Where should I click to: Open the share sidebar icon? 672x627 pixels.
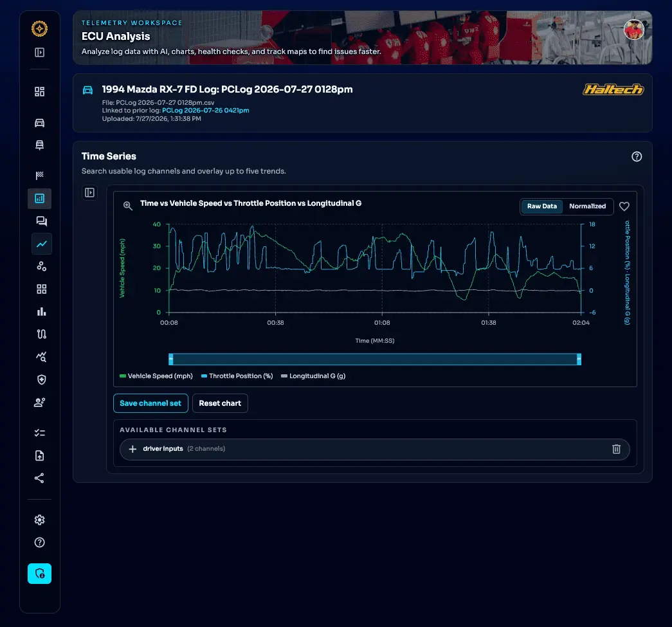pyautogui.click(x=39, y=478)
